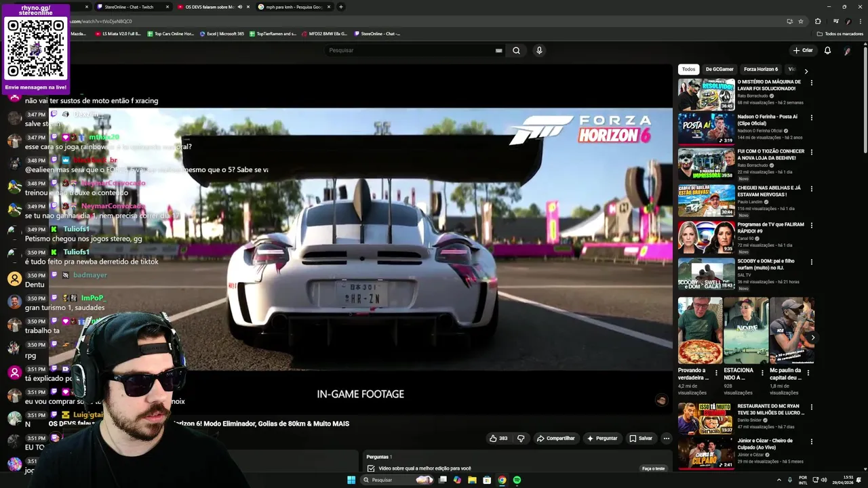Open 'Posta Aí' video thumbnail

point(706,129)
